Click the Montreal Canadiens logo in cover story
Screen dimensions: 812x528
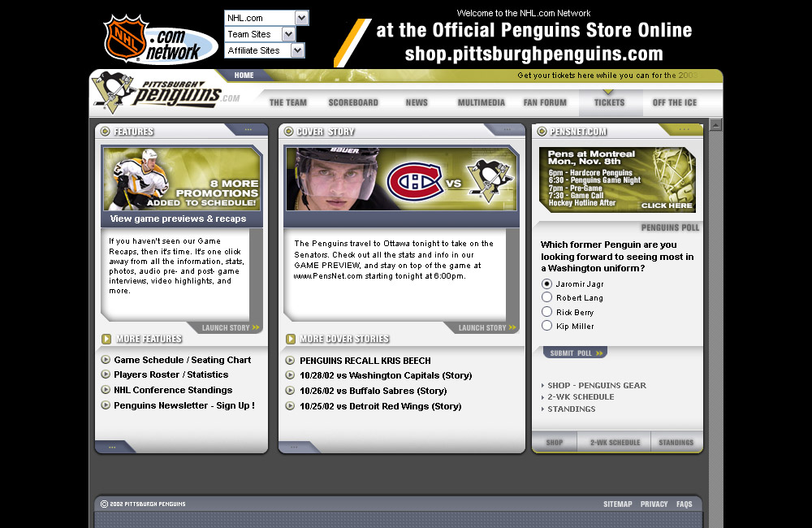tap(415, 181)
